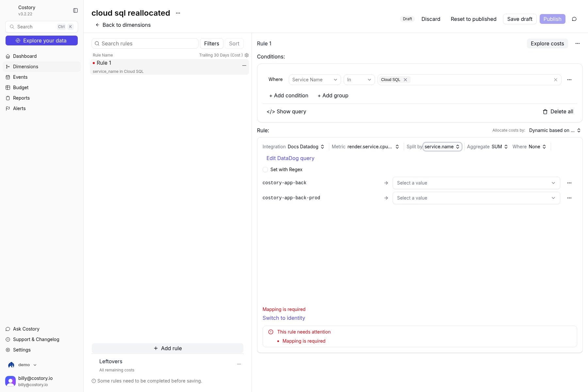Click Explore costs button
The width and height of the screenshot is (588, 392).
click(x=547, y=43)
